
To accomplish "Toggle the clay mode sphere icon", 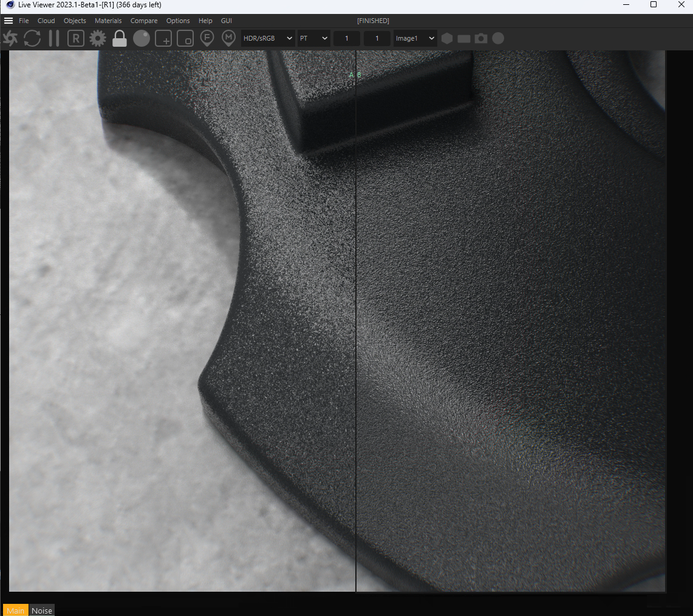I will pos(142,38).
